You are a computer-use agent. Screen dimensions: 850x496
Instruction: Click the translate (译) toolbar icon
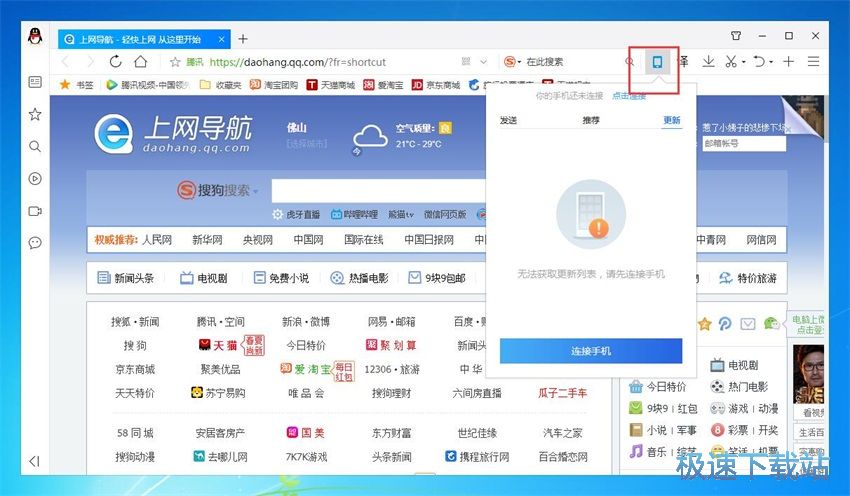click(x=684, y=61)
